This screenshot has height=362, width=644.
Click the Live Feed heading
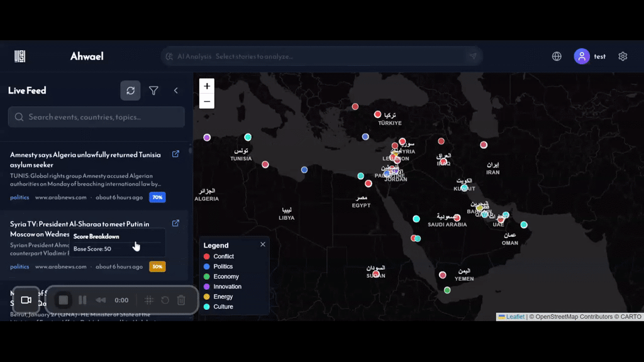point(27,90)
